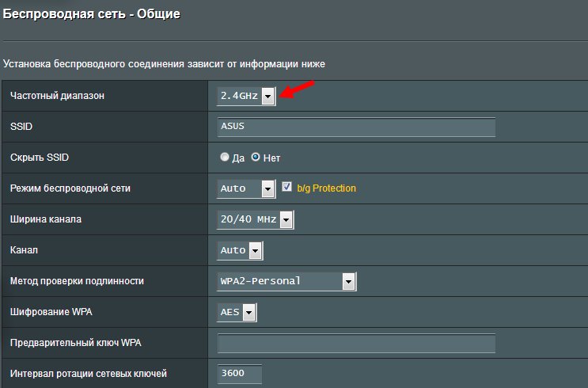588x388 pixels.
Task: Click the Метод проверки подлинности label
Action: tap(77, 281)
